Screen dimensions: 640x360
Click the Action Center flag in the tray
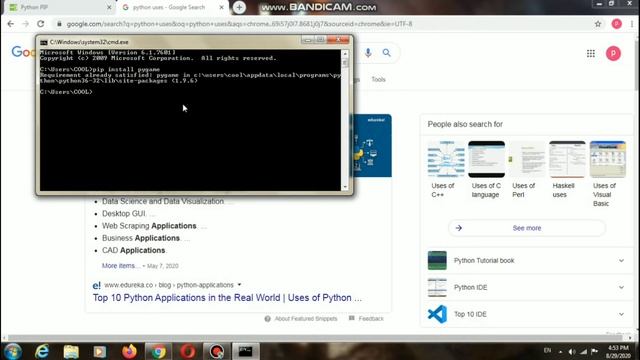(x=594, y=351)
